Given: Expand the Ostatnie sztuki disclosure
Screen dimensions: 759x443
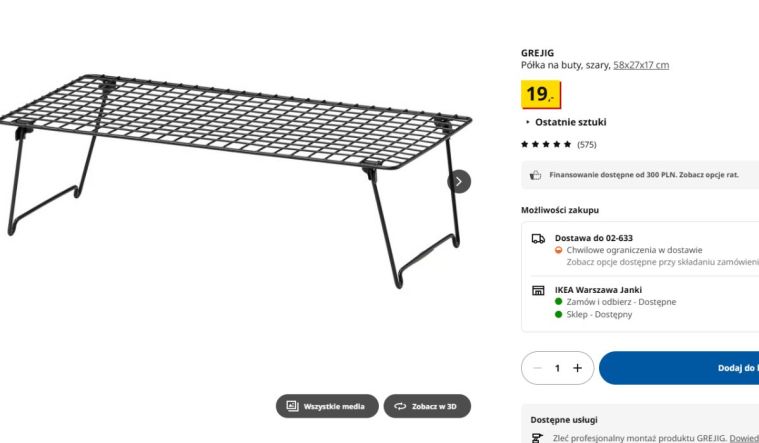Looking at the screenshot, I should (x=566, y=122).
